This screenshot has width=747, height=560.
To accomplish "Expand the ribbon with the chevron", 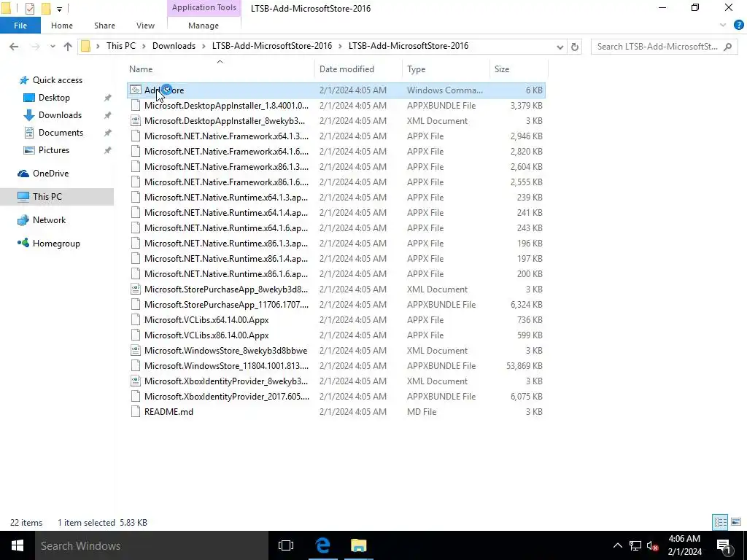I will coord(723,25).
